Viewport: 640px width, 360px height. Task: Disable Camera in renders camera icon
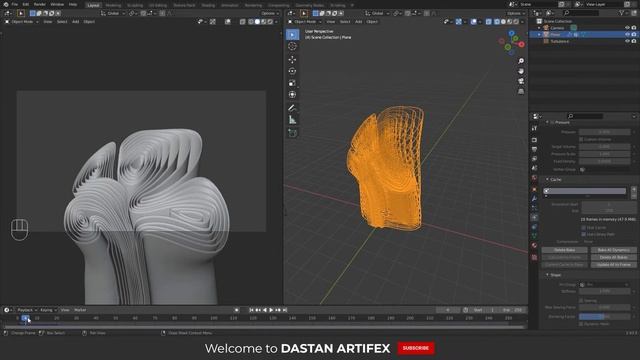[x=634, y=28]
